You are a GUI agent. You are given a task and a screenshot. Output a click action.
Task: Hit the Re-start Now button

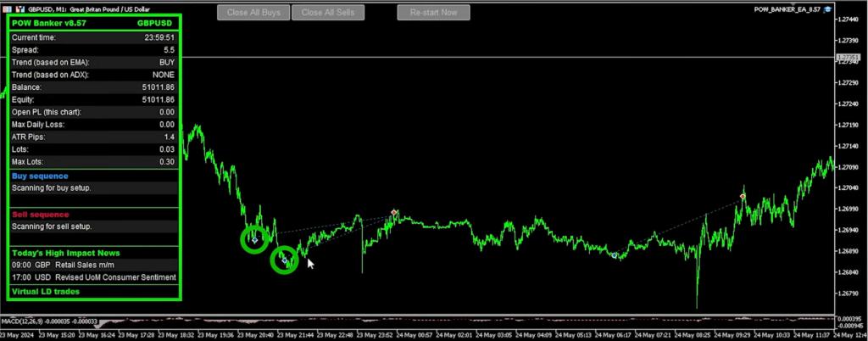click(x=433, y=13)
